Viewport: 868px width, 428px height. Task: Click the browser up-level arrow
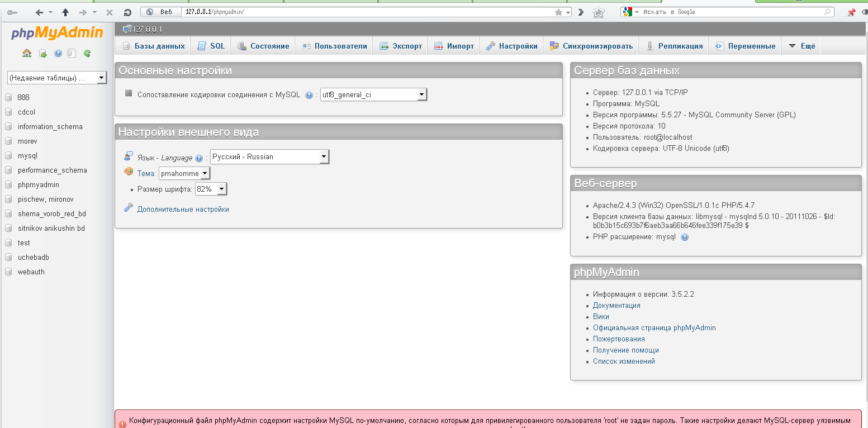click(65, 12)
